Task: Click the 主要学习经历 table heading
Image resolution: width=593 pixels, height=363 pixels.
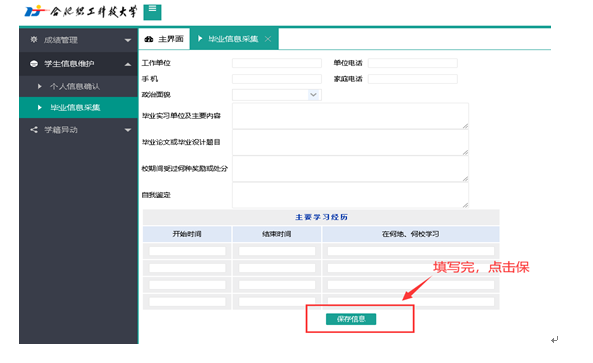Action: coord(321,217)
